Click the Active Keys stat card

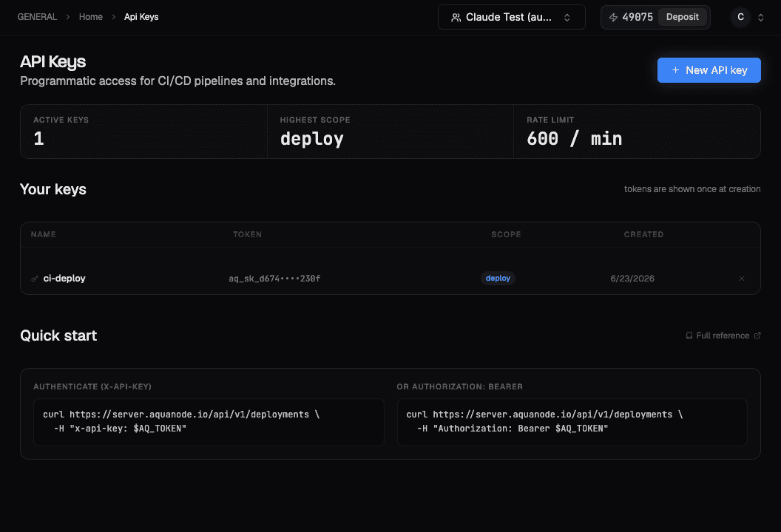click(x=144, y=132)
